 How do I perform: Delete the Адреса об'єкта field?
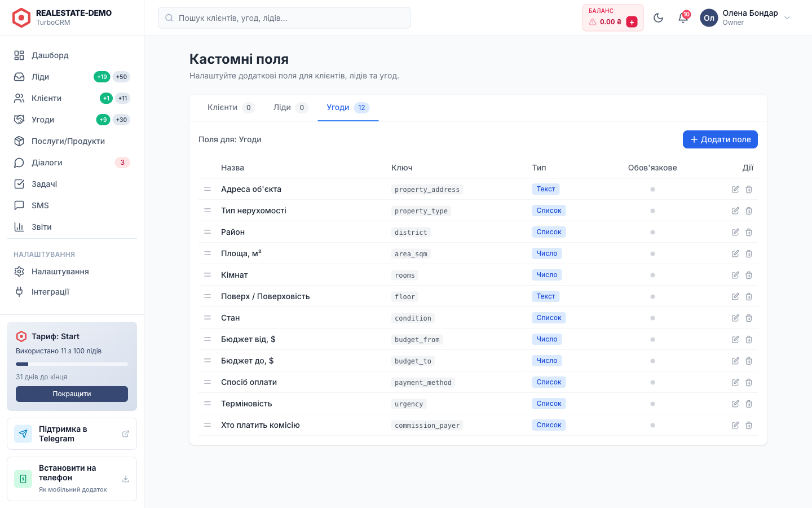click(x=749, y=189)
